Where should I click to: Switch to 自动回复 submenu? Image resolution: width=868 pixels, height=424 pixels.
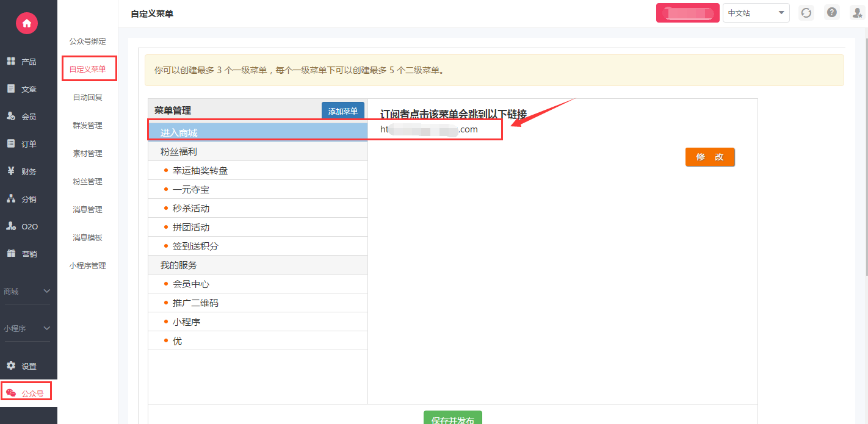click(87, 98)
